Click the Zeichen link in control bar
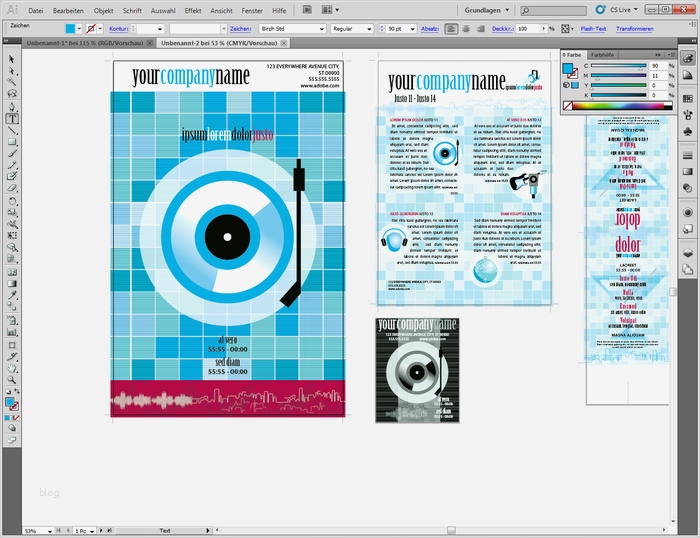700x538 pixels. click(241, 29)
